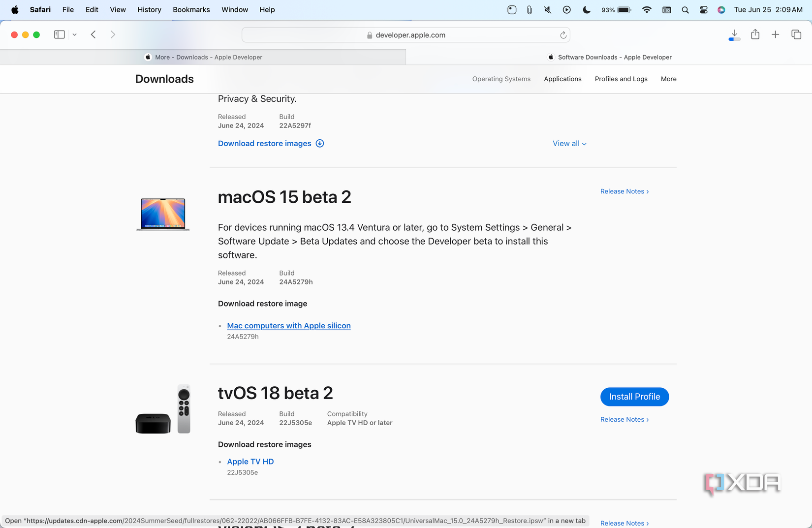Open Siri from menu bar

point(721,10)
